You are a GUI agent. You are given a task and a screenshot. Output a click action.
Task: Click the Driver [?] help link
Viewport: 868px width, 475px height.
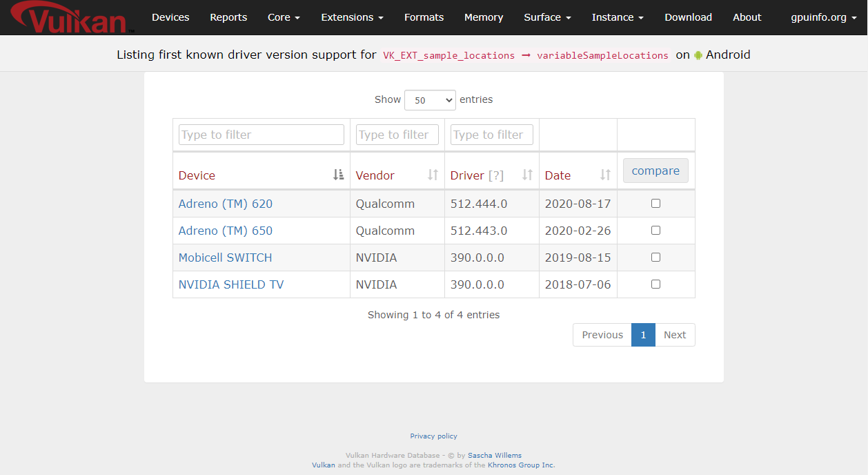496,175
